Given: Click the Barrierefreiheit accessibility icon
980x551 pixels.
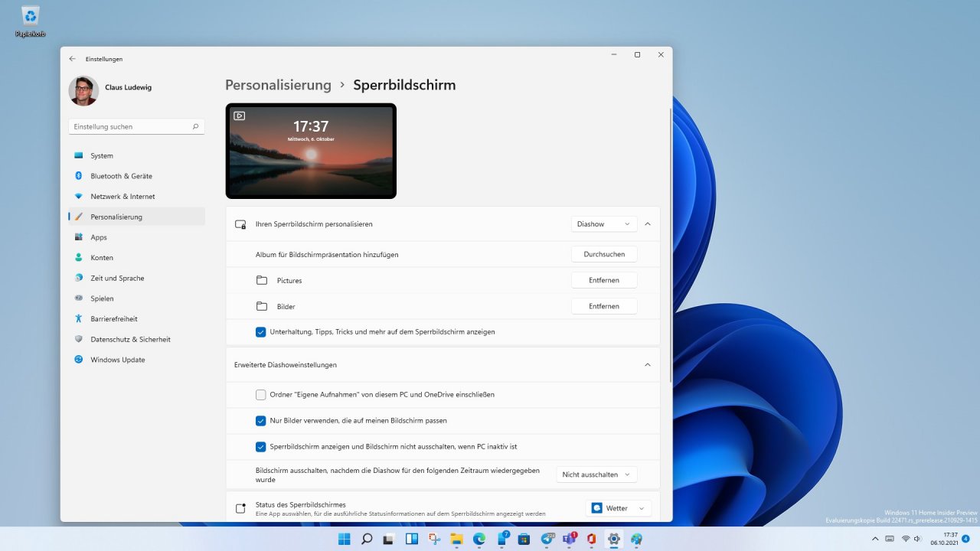Looking at the screenshot, I should [78, 318].
